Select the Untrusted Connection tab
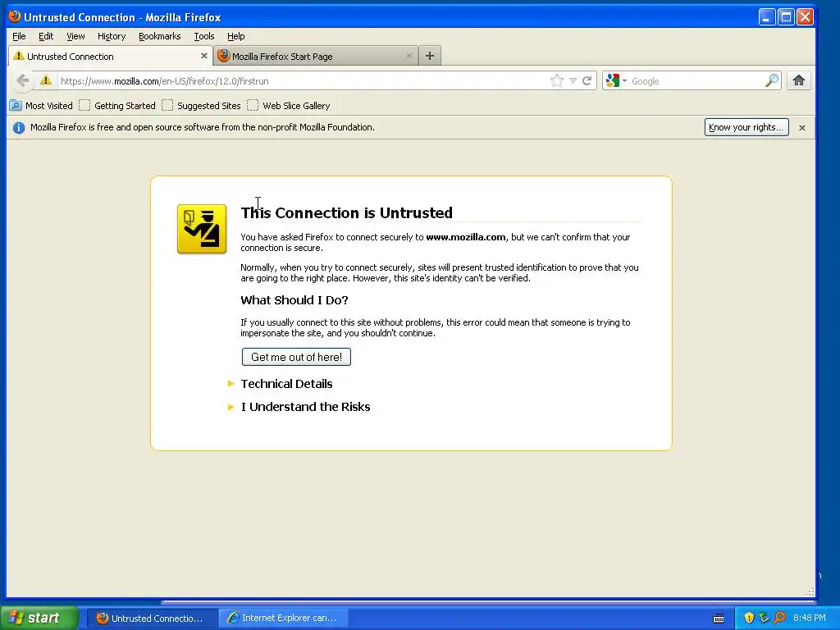The width and height of the screenshot is (840, 630). 111,57
